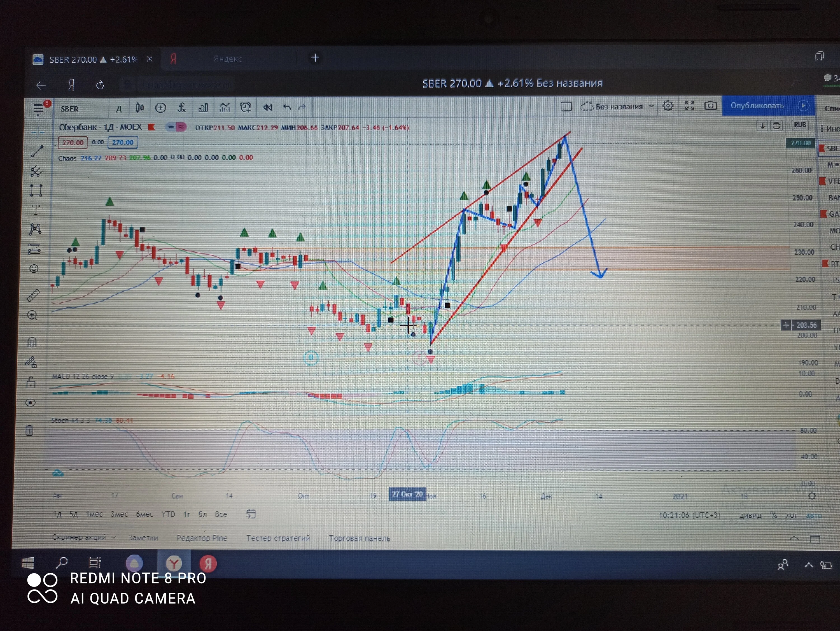Go back in the browser

(41, 85)
